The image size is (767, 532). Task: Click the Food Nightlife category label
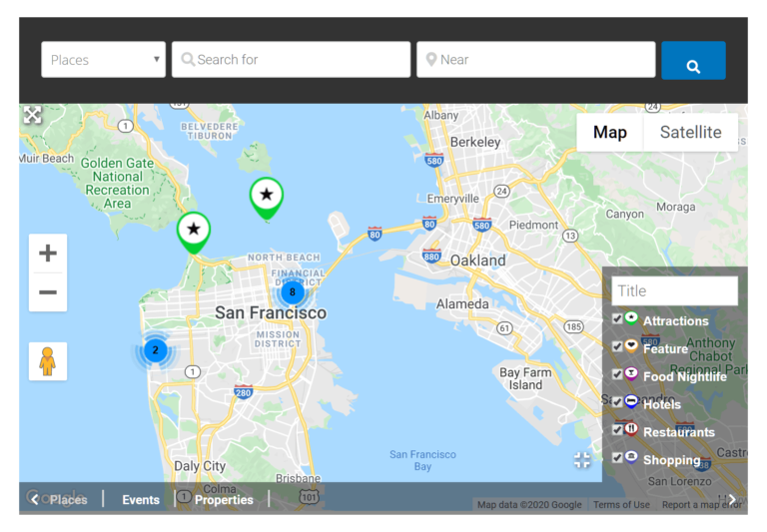[685, 376]
